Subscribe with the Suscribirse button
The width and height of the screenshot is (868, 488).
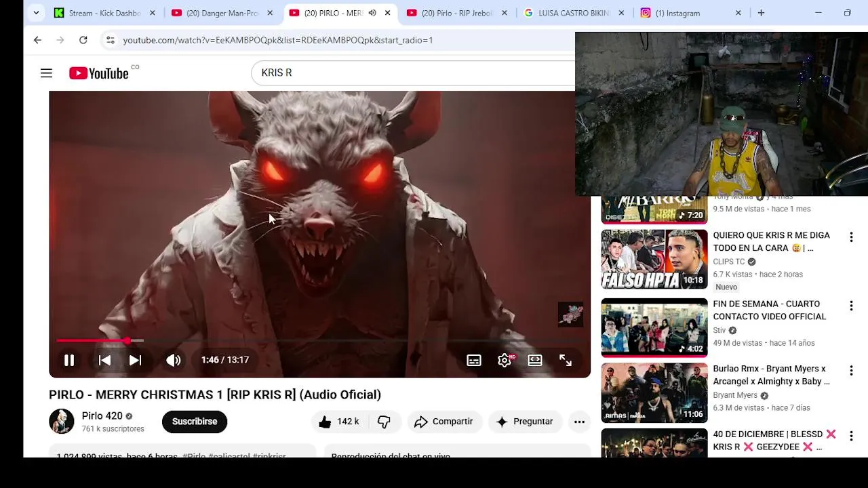pos(195,422)
